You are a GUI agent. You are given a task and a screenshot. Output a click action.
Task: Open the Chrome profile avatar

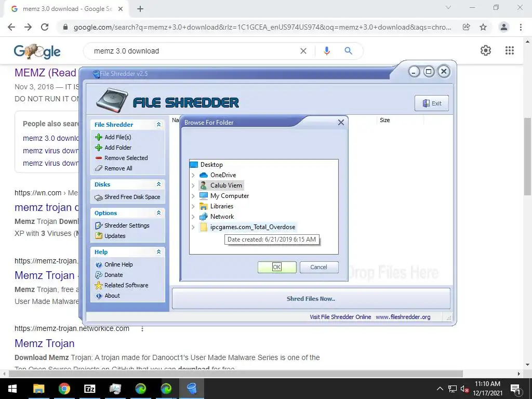tap(504, 27)
